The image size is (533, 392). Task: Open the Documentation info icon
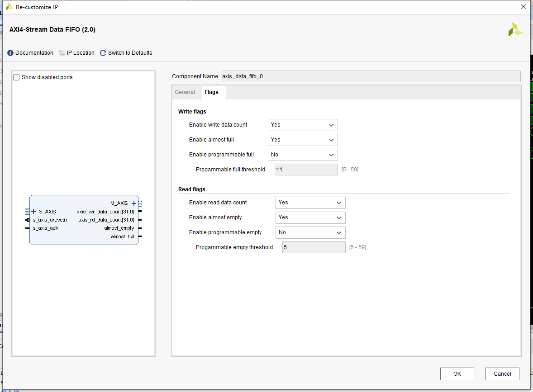(10, 53)
